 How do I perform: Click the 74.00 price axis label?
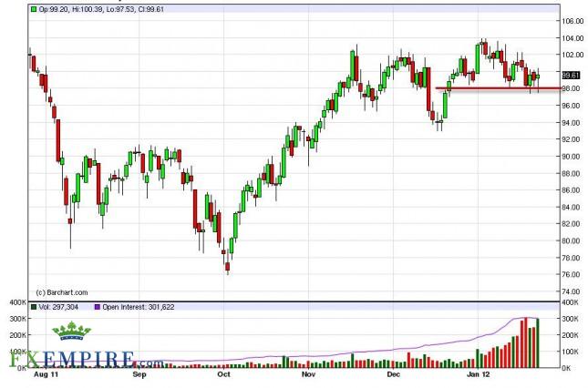[573, 291]
